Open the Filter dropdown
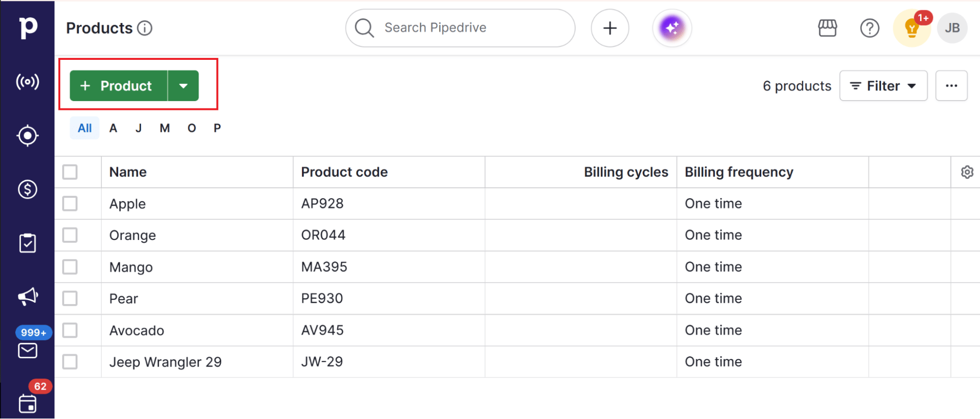 click(883, 86)
